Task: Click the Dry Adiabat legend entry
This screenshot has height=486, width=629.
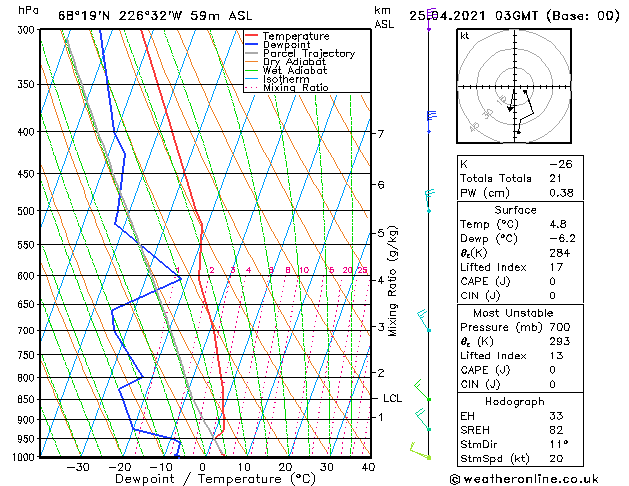Action: click(286, 62)
